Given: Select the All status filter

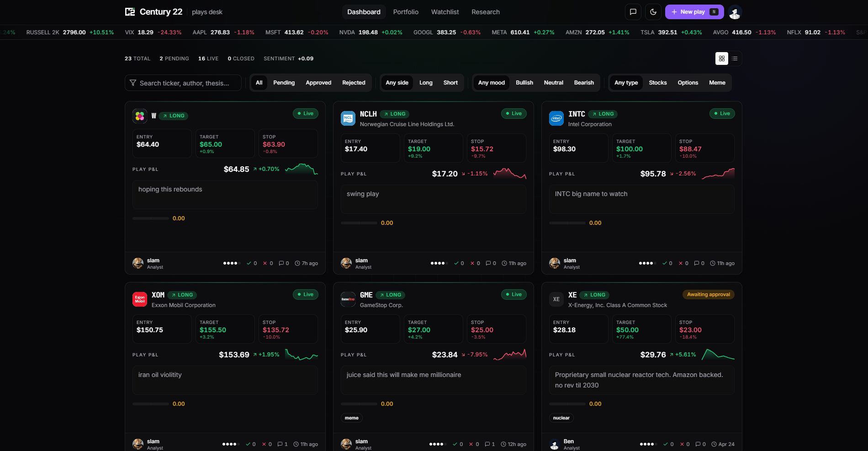Looking at the screenshot, I should (x=259, y=83).
